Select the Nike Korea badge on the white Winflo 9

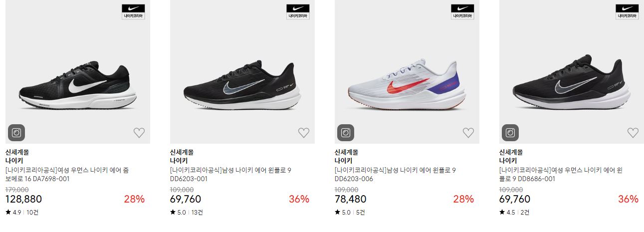pos(462,12)
